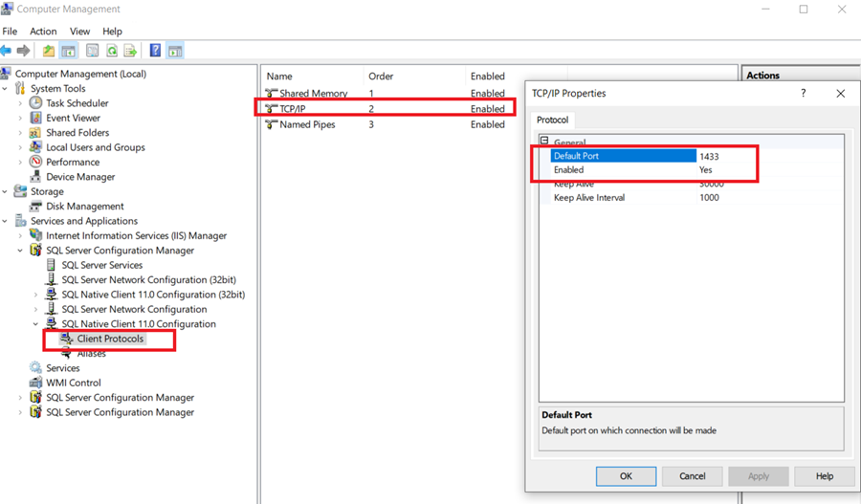
Task: Select the TCP/IP row in protocol list
Action: [386, 109]
